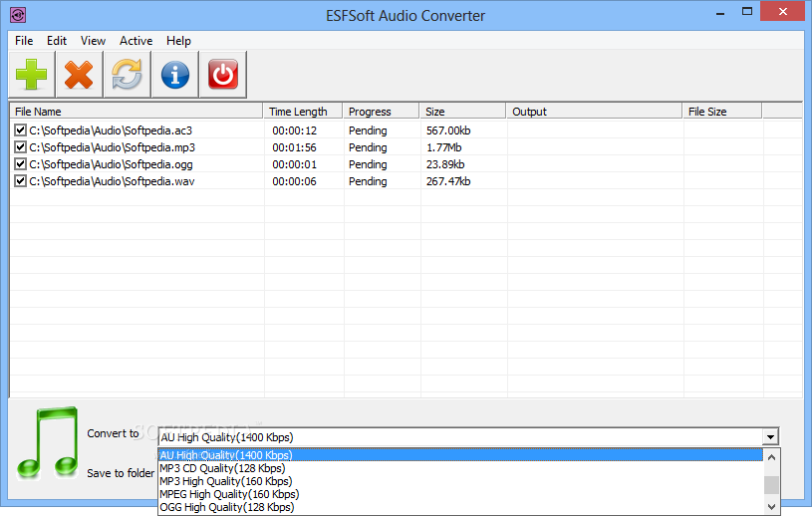The height and width of the screenshot is (516, 812).
Task: Uncheck the Softpedia.ogg file checkbox
Action: pos(20,164)
